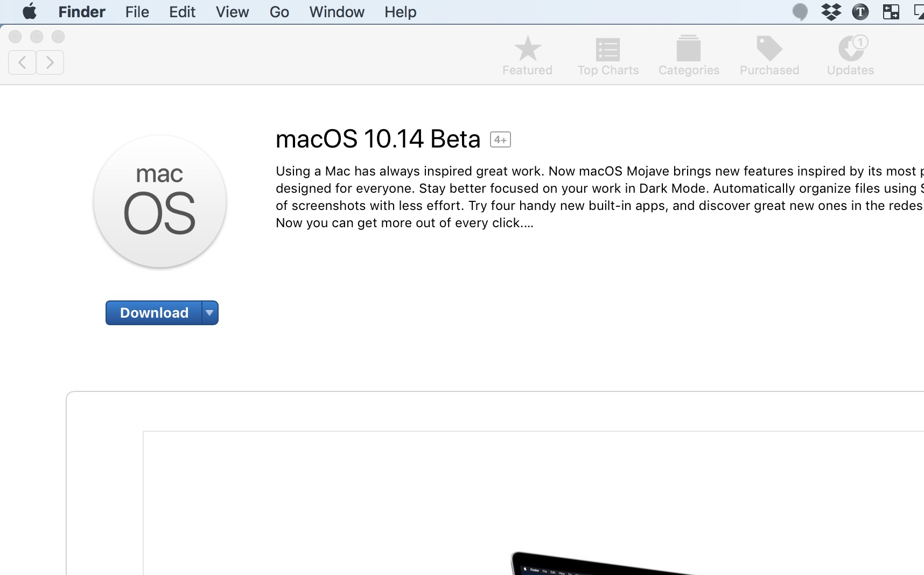The height and width of the screenshot is (575, 924).
Task: Click the circled T menu bar icon
Action: click(860, 12)
